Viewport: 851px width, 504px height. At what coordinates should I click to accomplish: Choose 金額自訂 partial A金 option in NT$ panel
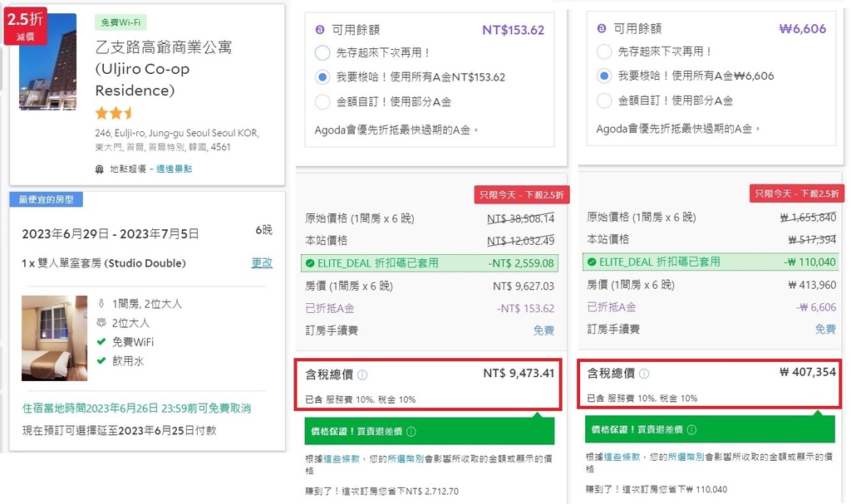tap(322, 102)
